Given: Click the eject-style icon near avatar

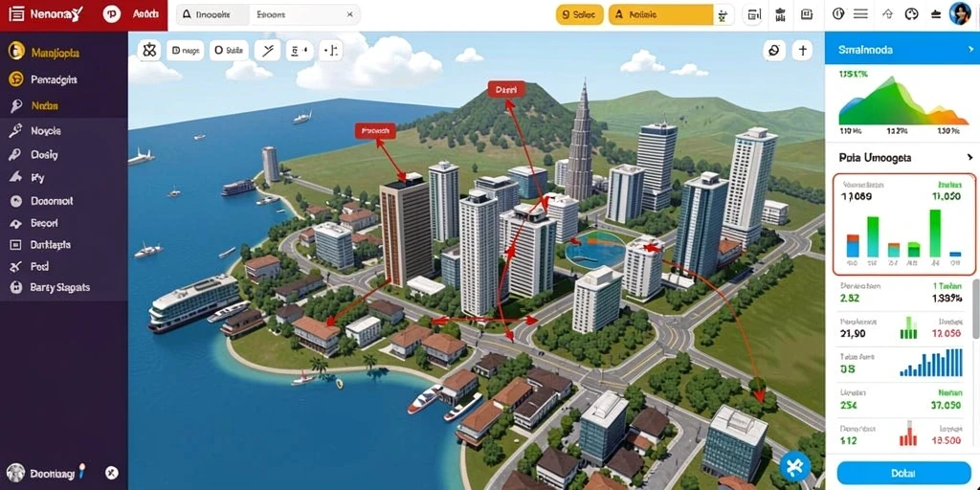Looking at the screenshot, I should tap(936, 14).
